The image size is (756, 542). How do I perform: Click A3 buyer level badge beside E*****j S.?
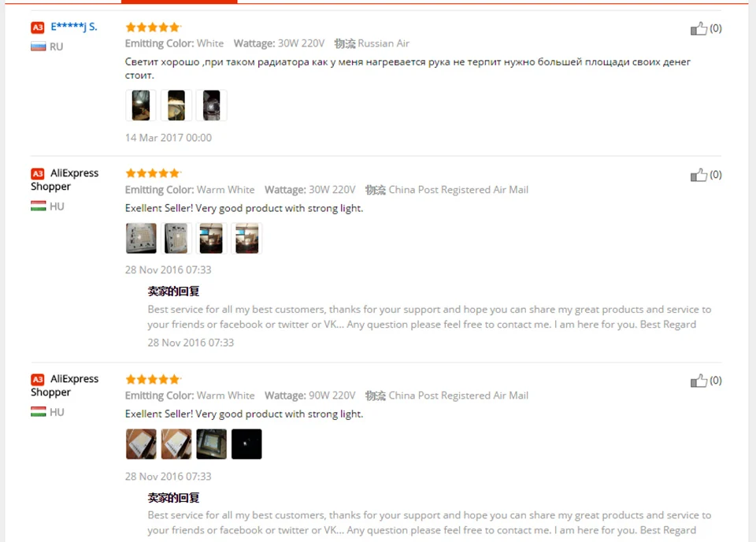38,28
